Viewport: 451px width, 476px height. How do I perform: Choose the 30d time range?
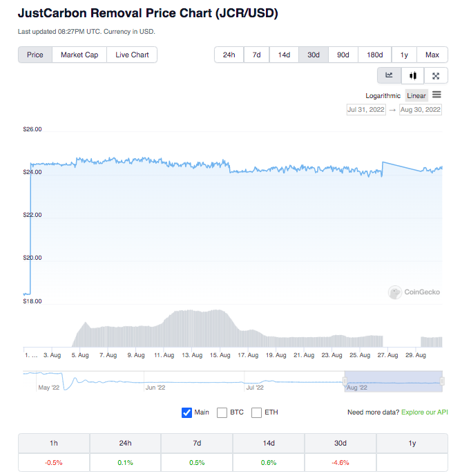[x=314, y=55]
